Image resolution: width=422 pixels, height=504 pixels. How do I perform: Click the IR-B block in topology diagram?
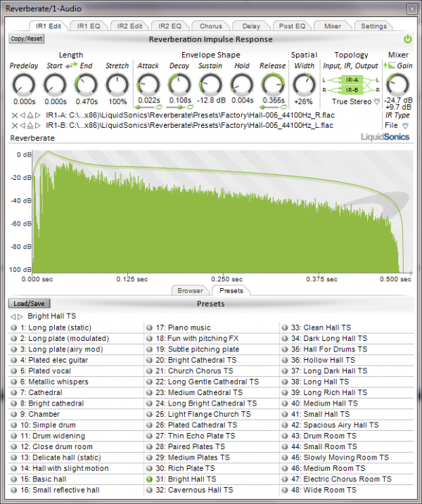(x=352, y=90)
